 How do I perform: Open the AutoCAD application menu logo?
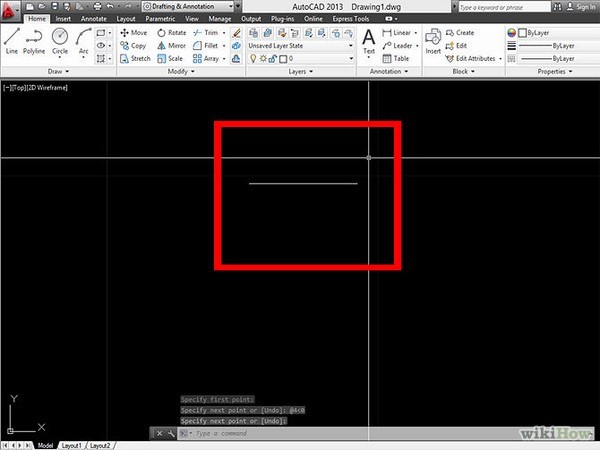(9, 10)
